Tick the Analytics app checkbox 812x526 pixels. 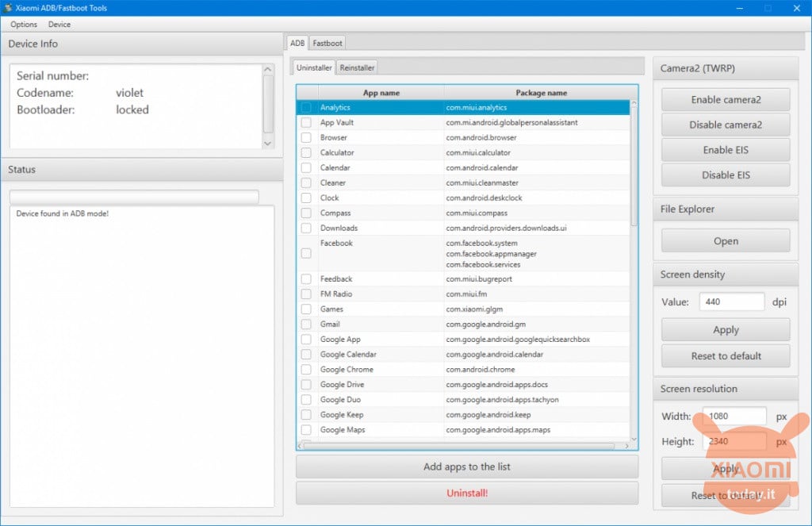point(306,107)
